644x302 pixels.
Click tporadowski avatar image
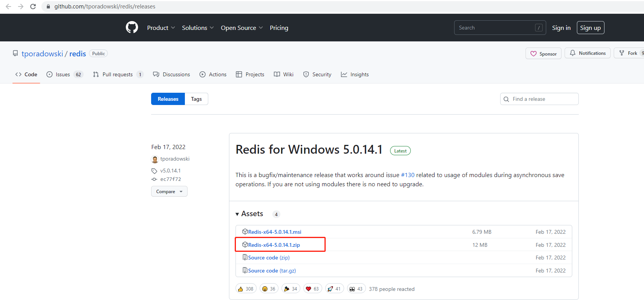pos(155,159)
